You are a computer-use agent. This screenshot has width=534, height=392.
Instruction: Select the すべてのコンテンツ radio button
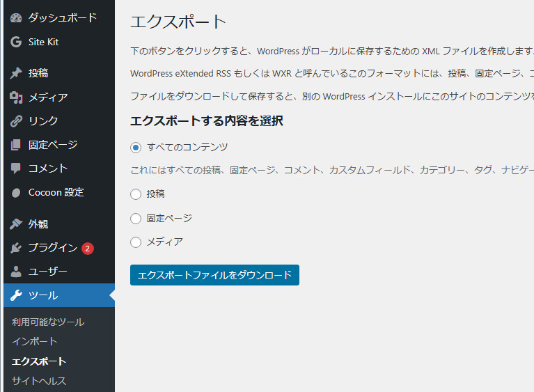(136, 148)
